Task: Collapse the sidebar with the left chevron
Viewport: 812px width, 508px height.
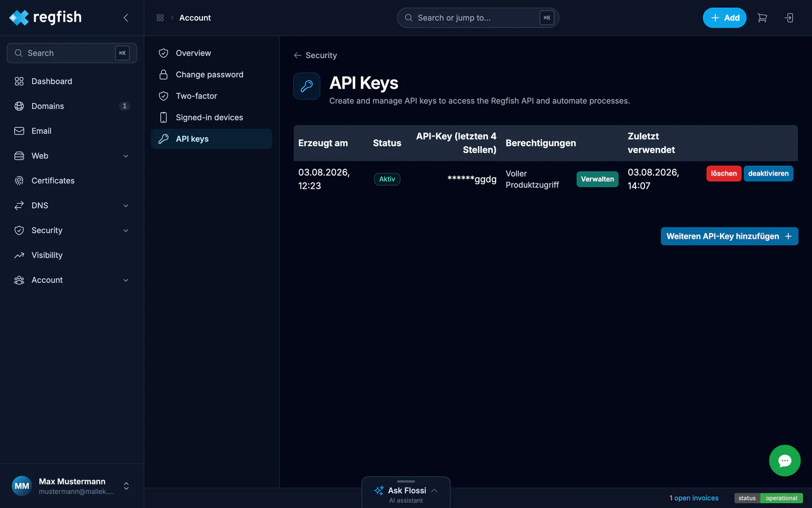Action: (x=126, y=18)
